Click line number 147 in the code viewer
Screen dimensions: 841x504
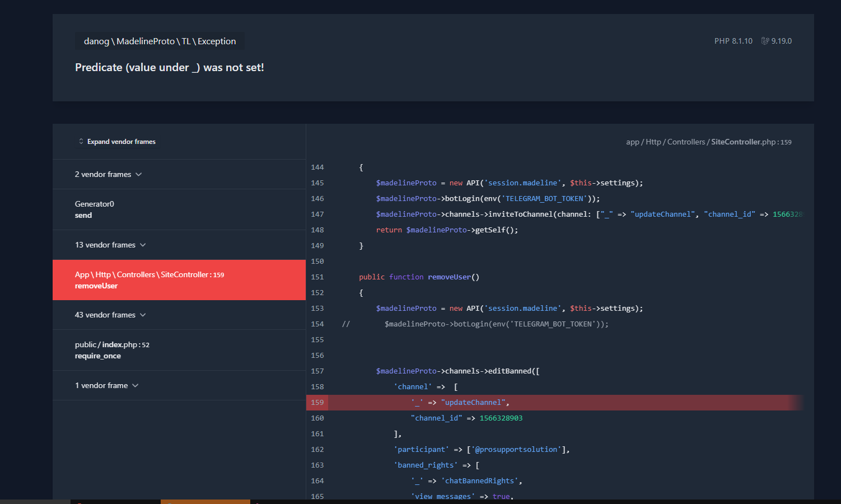click(317, 214)
